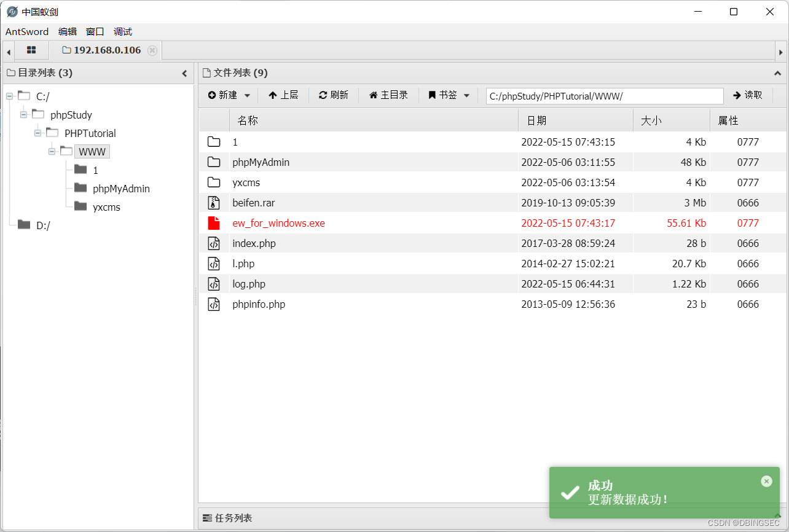The width and height of the screenshot is (789, 532).
Task: Collapse the 文件列表 panel
Action: (777, 73)
